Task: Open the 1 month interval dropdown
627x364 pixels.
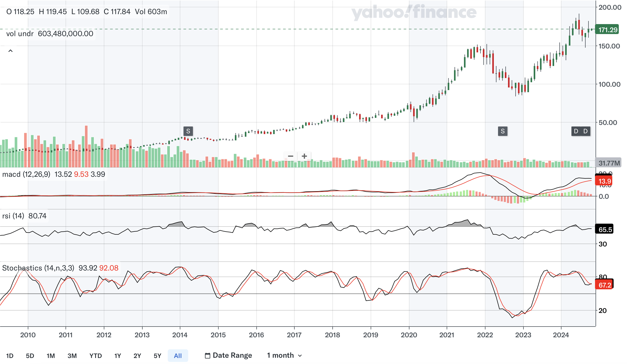Action: [284, 355]
